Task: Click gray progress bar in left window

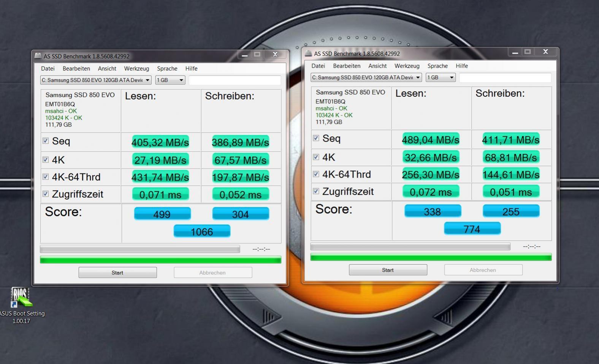Action: pyautogui.click(x=140, y=249)
